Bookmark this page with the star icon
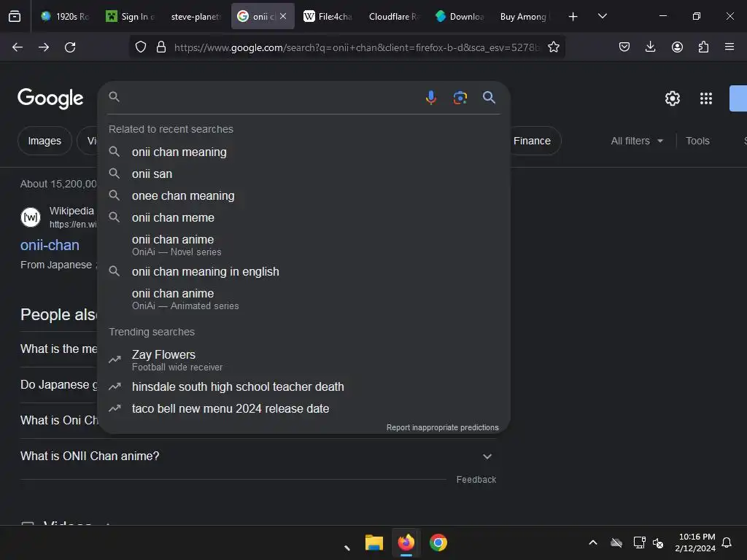This screenshot has height=560, width=747. click(553, 47)
